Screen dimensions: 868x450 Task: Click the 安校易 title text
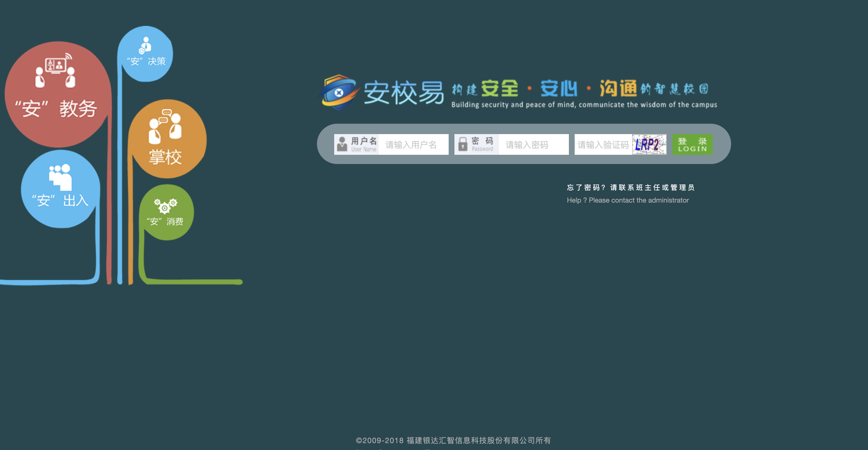tap(404, 93)
